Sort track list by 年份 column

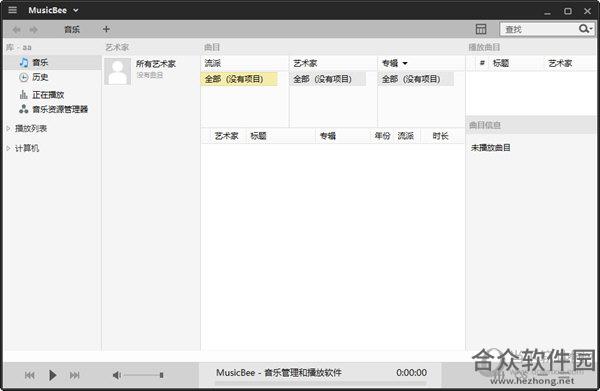(x=382, y=136)
